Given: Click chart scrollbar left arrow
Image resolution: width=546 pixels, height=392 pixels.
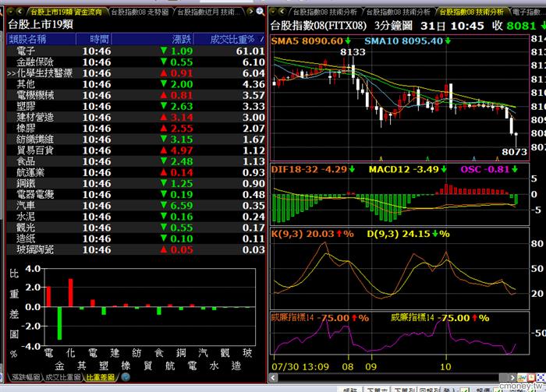Looking at the screenshot, I should tap(274, 377).
